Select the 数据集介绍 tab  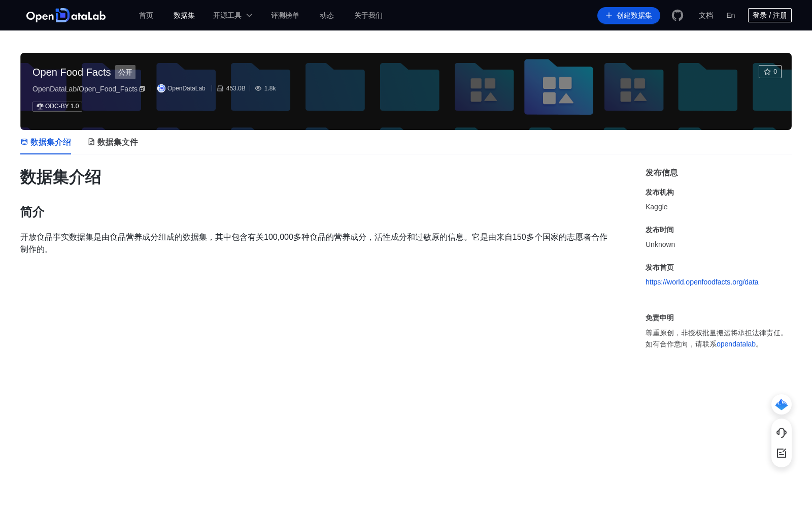46,142
